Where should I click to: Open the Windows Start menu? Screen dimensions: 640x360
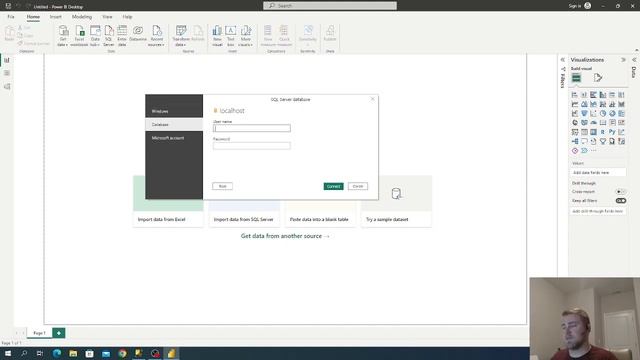pos(8,353)
